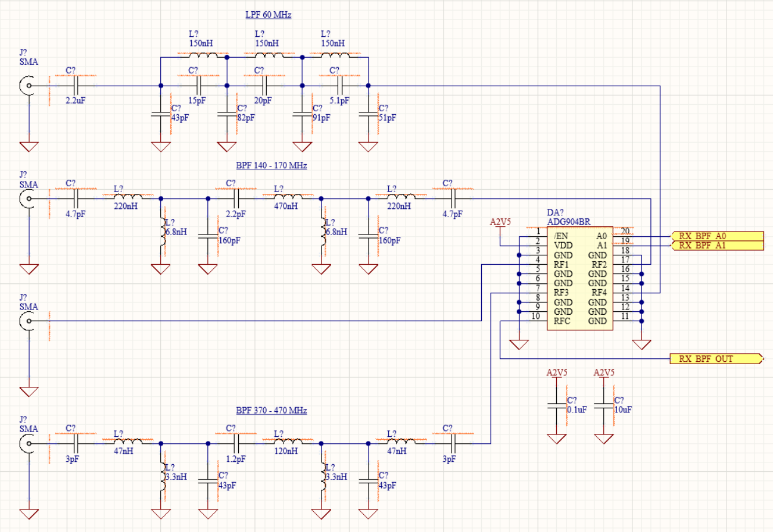
Task: Select the 91pF shunt capacitor
Action: click(x=302, y=114)
